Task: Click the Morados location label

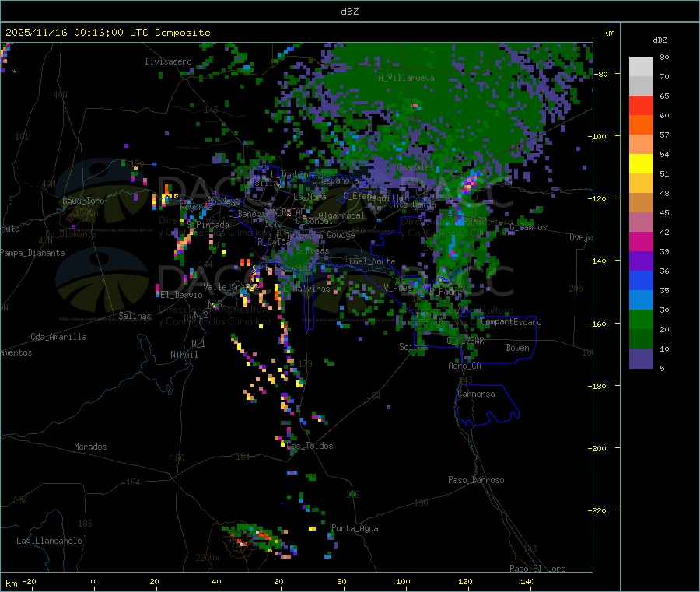Action: tap(90, 447)
